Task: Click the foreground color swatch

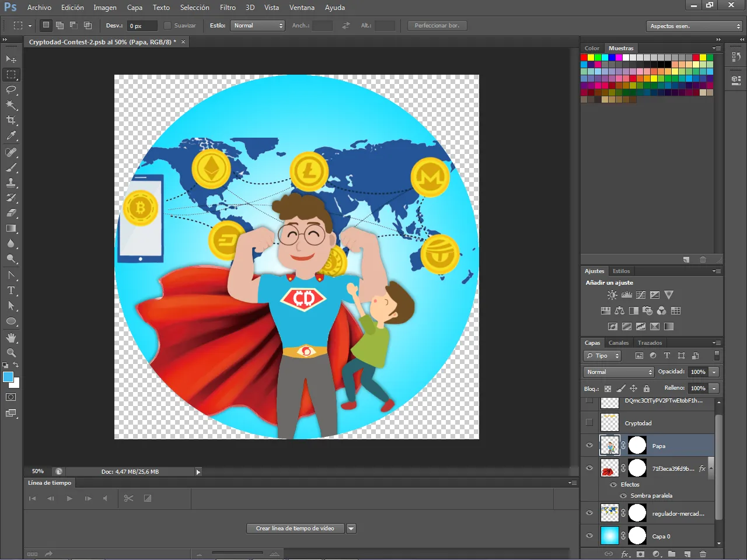Action: pos(8,377)
